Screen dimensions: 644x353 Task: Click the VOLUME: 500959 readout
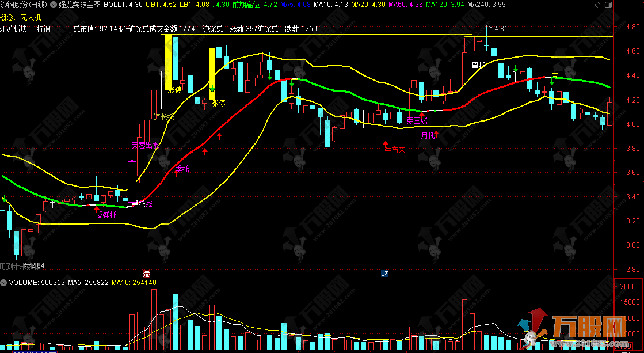pos(37,283)
